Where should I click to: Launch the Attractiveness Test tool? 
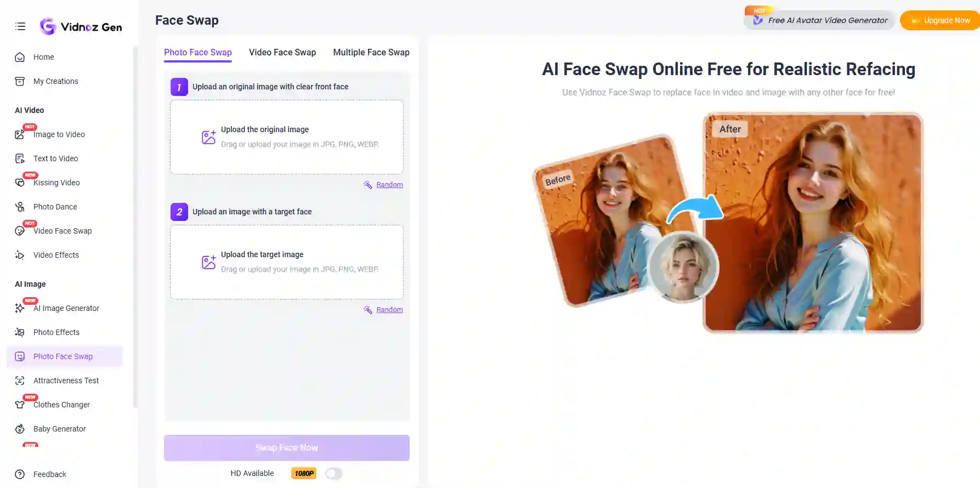point(66,381)
